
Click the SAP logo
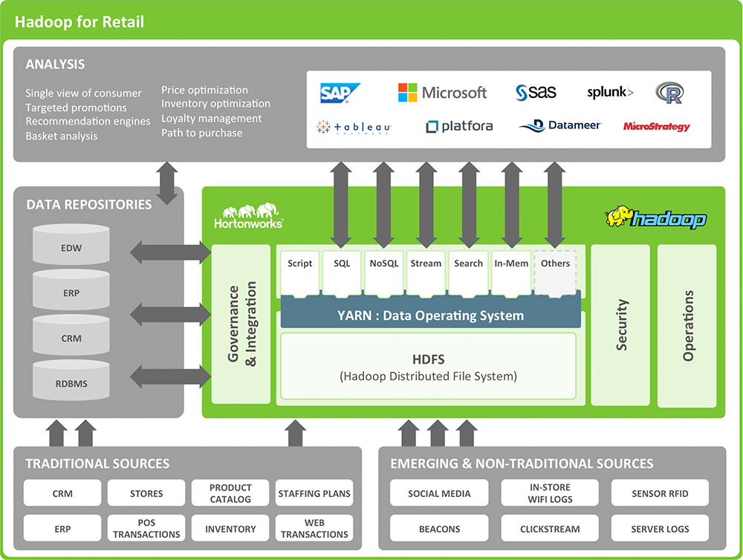coord(340,93)
